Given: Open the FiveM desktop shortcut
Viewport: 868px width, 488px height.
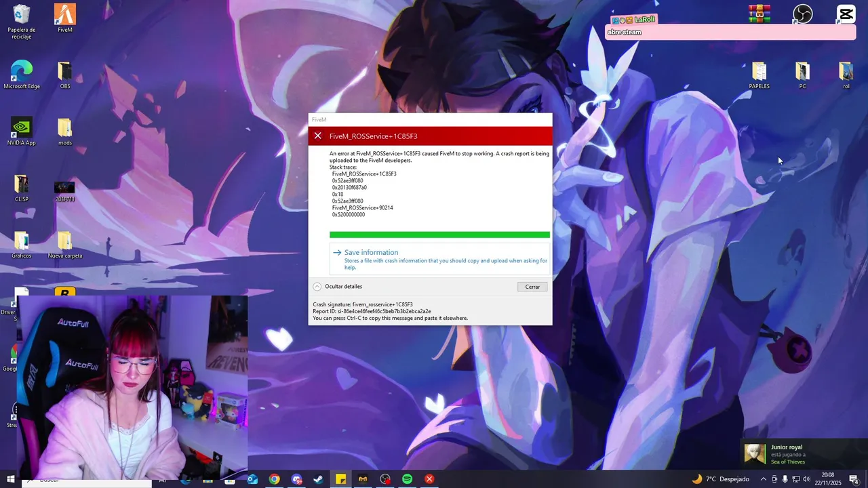Looking at the screenshot, I should (x=64, y=18).
